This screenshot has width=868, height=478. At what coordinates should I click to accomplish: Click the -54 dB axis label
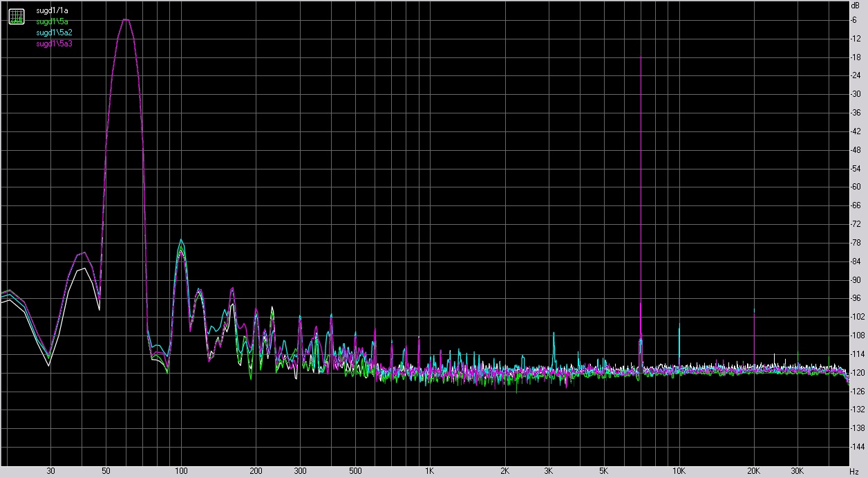[x=855, y=169]
